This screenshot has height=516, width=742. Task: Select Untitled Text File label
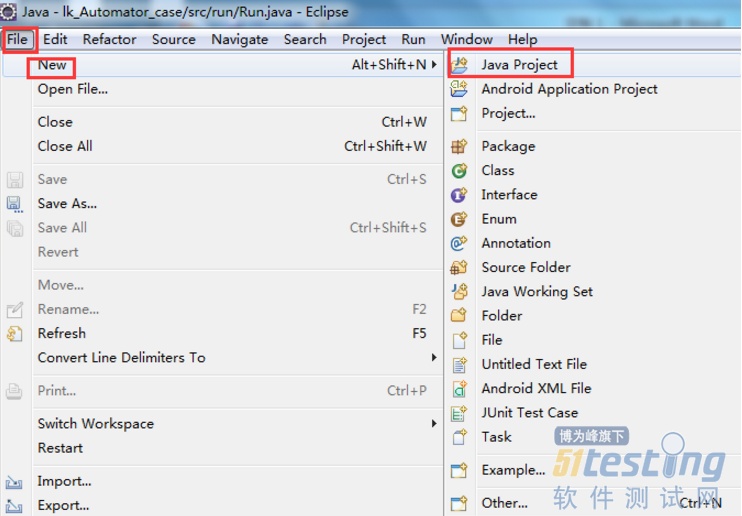click(534, 364)
